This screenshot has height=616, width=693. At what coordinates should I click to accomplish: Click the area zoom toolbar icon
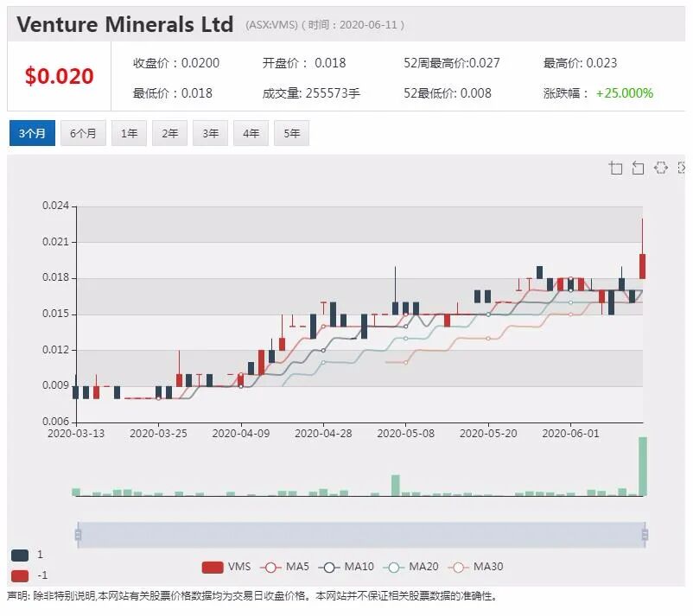click(x=615, y=168)
